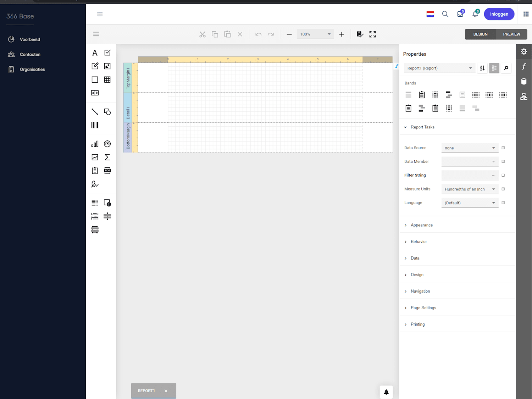Screen dimensions: 532x399
Task: Toggle the Language property marker square
Action: click(503, 203)
